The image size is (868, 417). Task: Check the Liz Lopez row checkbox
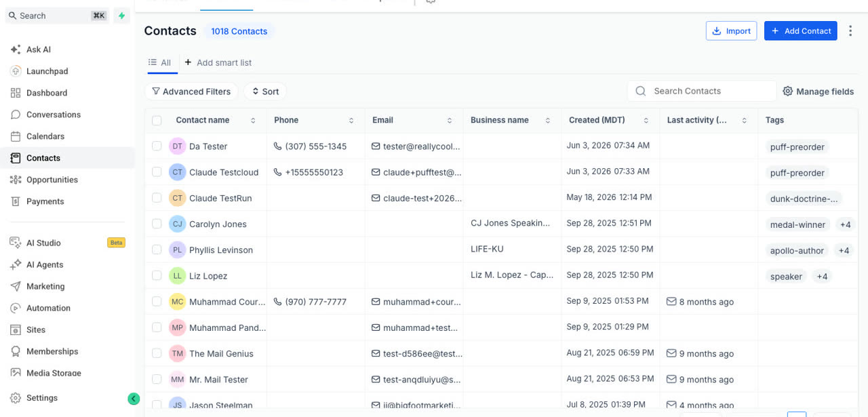157,275
